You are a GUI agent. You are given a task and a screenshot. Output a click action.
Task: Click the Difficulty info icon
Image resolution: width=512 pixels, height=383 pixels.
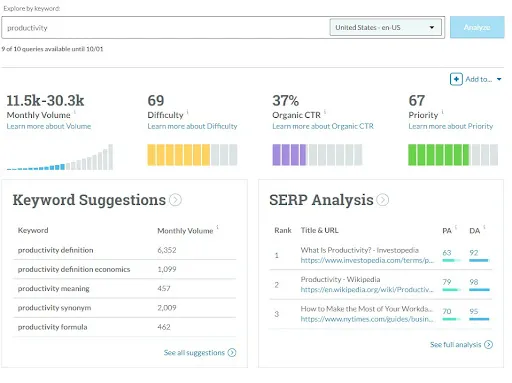(x=188, y=112)
